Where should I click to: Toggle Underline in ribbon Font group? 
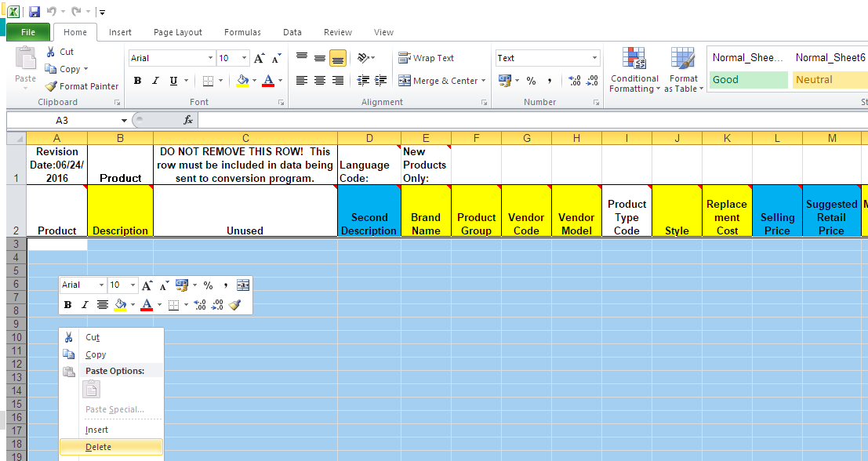click(174, 81)
